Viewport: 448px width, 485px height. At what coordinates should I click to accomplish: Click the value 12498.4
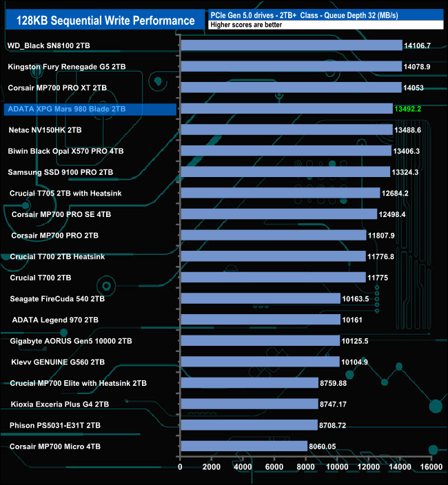click(x=392, y=214)
